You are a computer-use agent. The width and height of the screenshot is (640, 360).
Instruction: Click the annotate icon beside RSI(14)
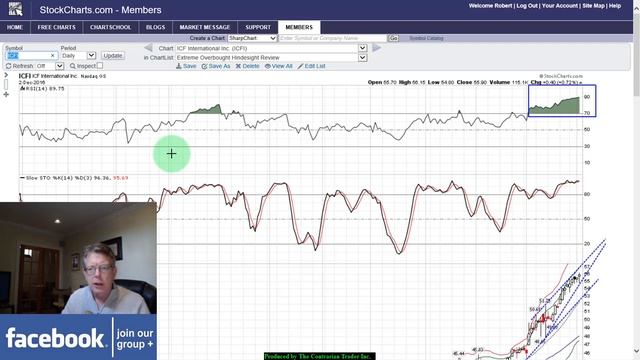[23, 88]
